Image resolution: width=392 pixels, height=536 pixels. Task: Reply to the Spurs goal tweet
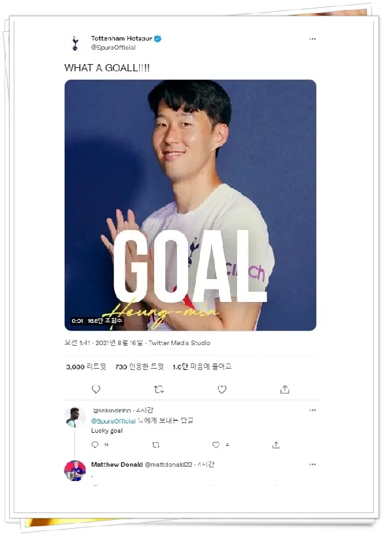click(x=96, y=389)
